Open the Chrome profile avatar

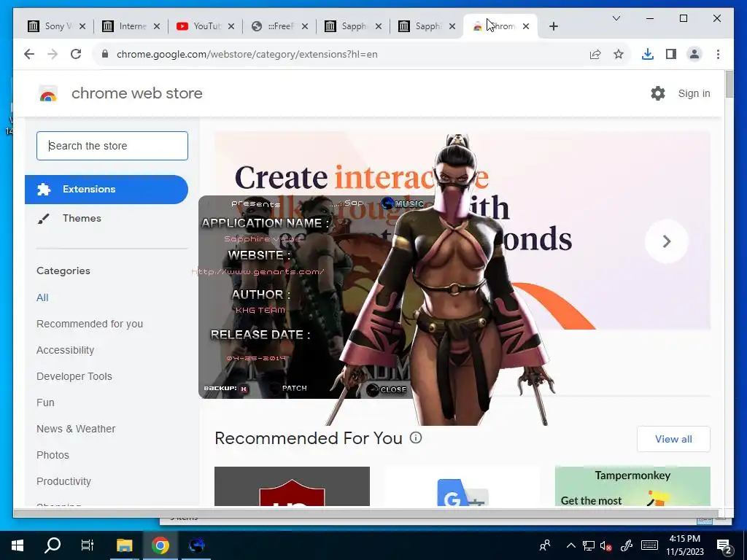tap(694, 54)
